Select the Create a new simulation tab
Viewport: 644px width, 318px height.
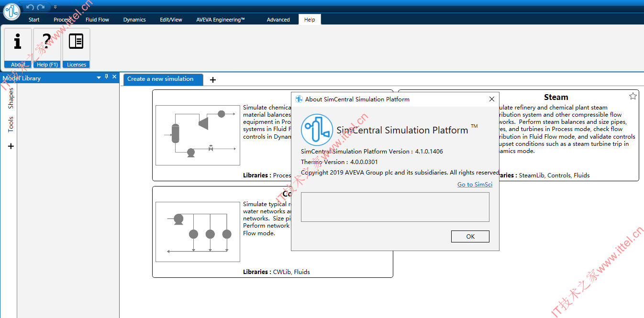tap(163, 79)
